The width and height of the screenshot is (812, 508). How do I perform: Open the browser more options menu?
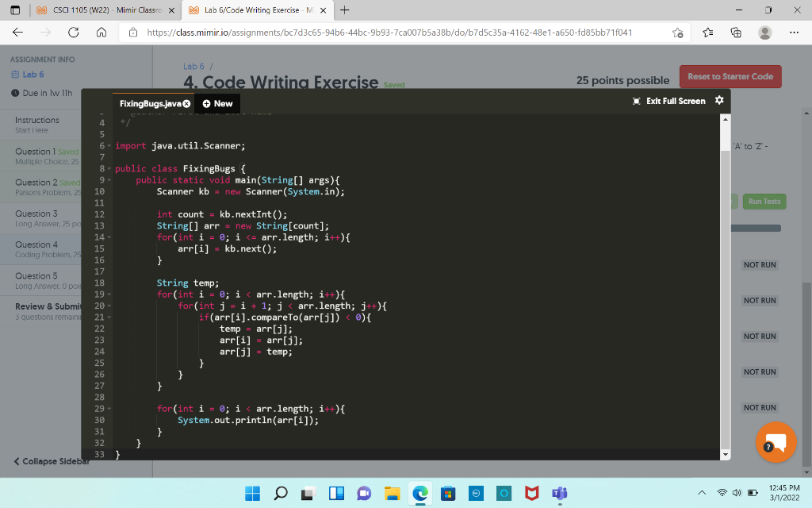pyautogui.click(x=795, y=33)
